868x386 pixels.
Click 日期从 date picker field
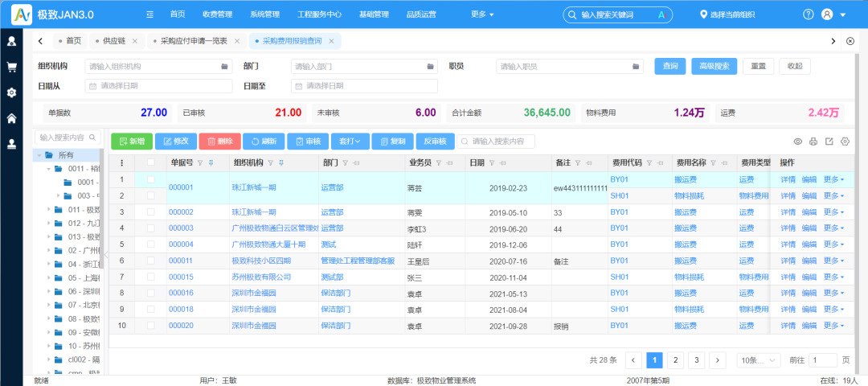(159, 86)
